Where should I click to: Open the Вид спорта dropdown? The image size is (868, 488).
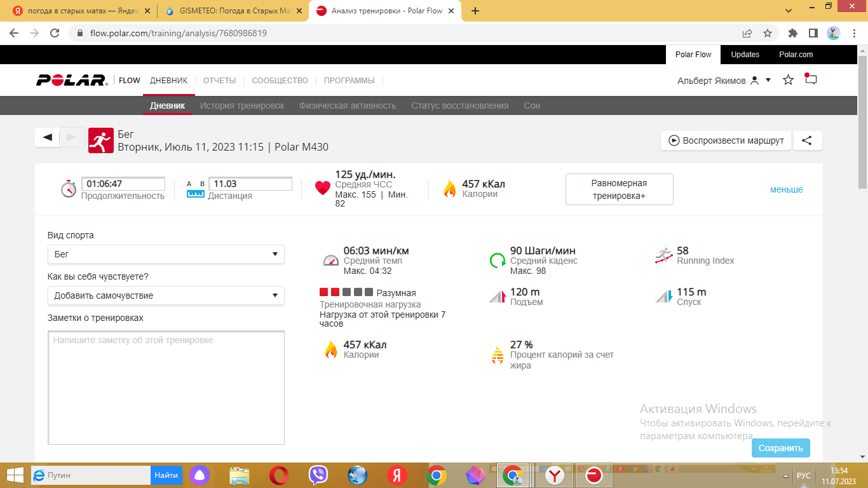tap(166, 254)
